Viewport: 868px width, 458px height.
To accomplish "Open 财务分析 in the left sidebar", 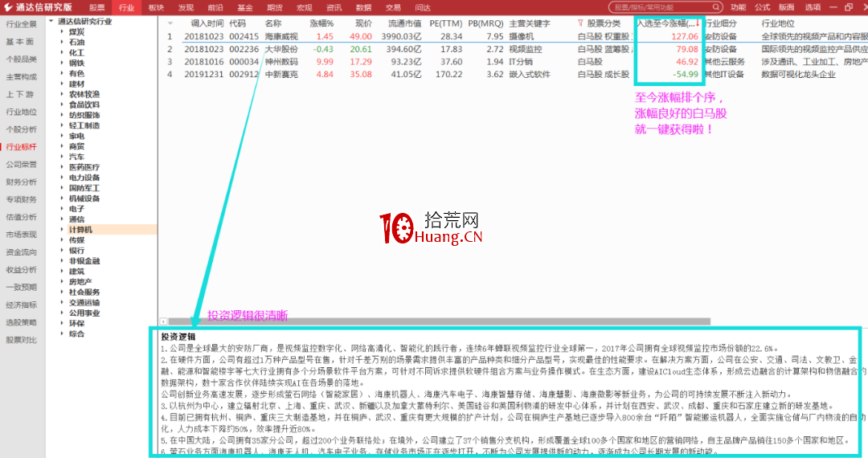I will [22, 182].
